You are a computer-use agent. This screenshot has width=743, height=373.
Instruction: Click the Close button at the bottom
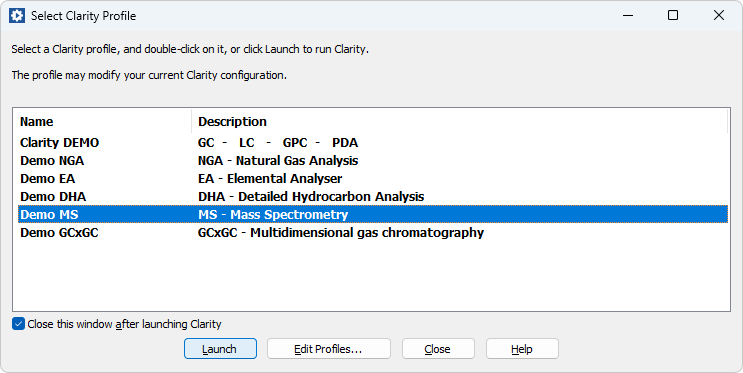(438, 349)
